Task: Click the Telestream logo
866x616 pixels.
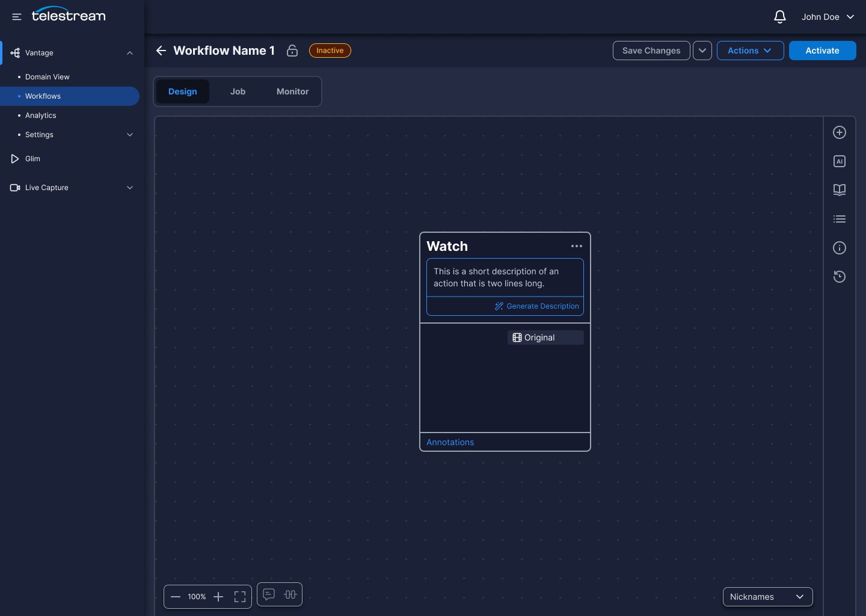Action: [69, 14]
